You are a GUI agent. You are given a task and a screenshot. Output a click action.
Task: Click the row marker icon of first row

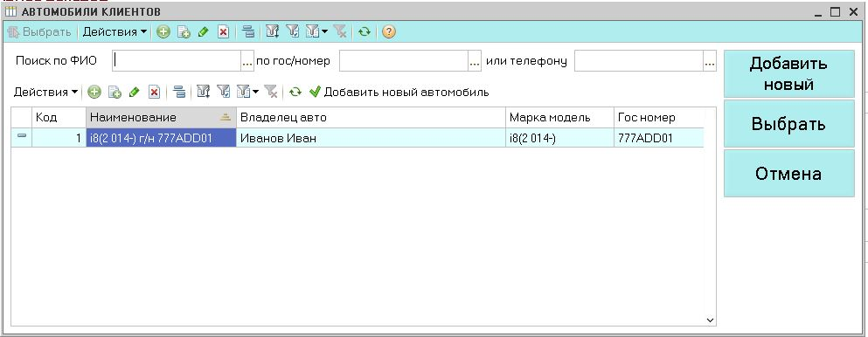click(22, 137)
